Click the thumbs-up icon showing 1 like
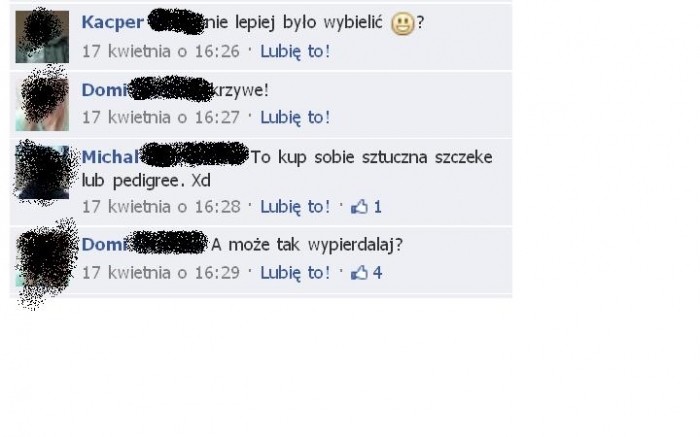Viewport: 700px width, 437px height. (x=359, y=206)
